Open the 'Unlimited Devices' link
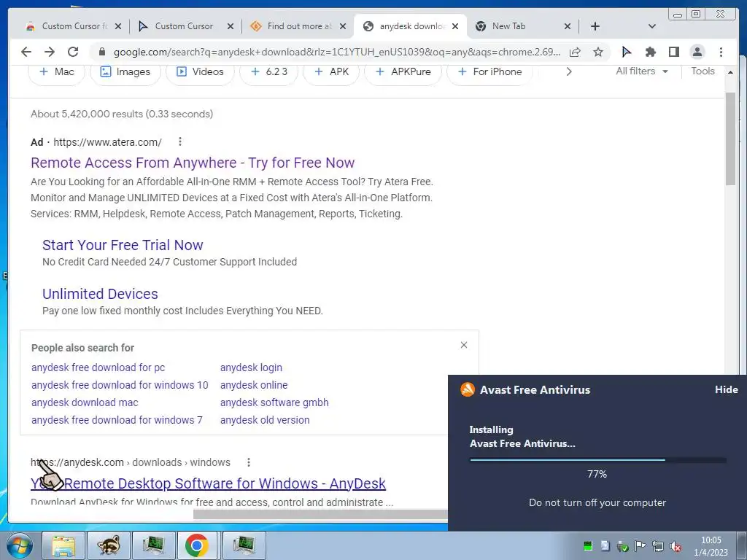The image size is (747, 560). click(x=100, y=294)
